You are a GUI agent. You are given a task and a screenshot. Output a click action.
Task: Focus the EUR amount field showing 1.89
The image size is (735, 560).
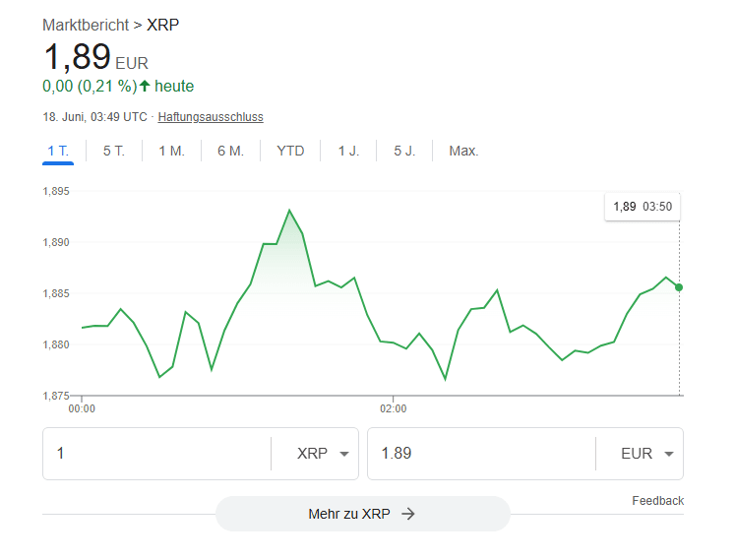tap(481, 454)
